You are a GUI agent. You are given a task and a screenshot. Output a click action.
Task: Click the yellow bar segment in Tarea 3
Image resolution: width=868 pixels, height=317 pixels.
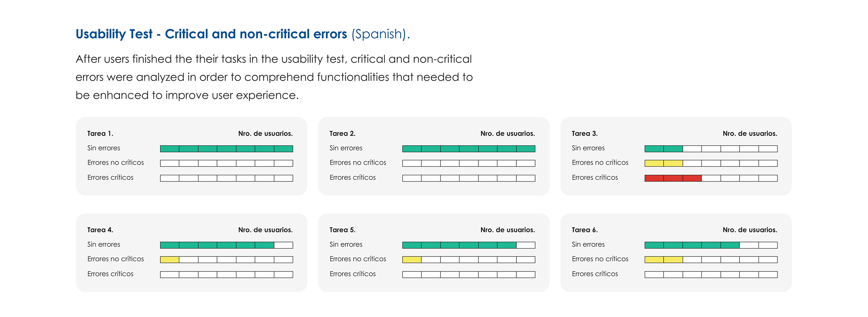[663, 163]
